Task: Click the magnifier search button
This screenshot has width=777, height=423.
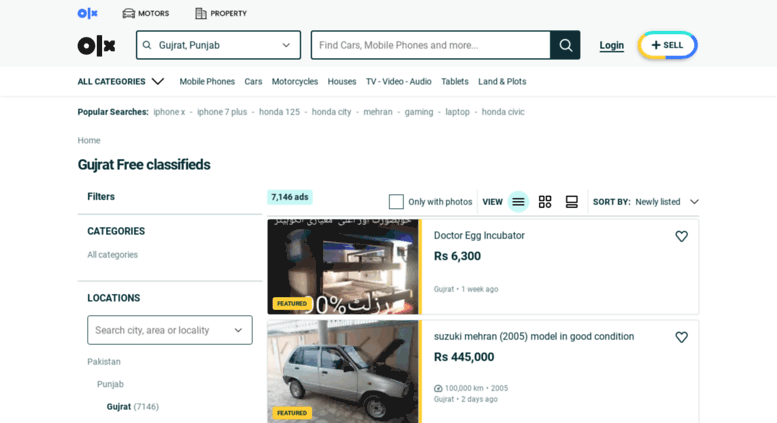Action: (565, 45)
